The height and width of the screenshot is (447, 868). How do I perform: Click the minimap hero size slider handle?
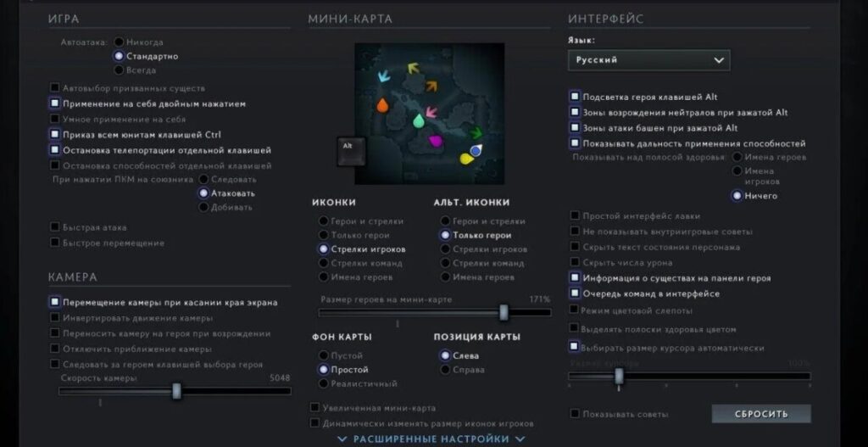[x=504, y=312]
